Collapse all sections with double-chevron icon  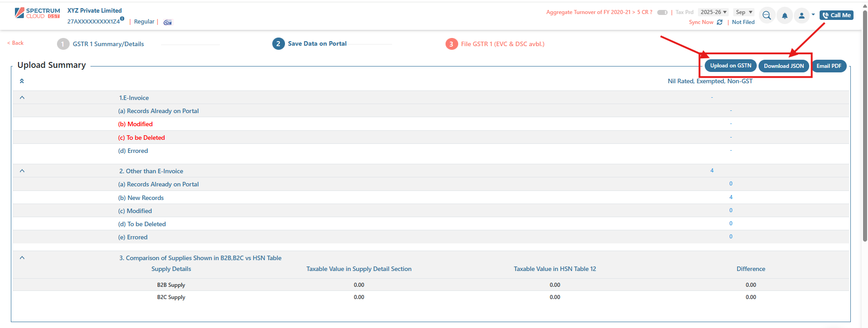[22, 81]
